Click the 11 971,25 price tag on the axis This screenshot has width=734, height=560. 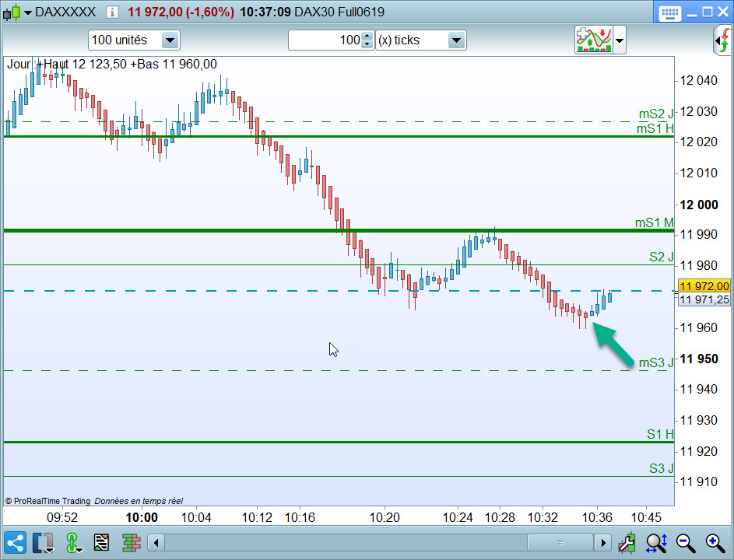click(x=704, y=299)
